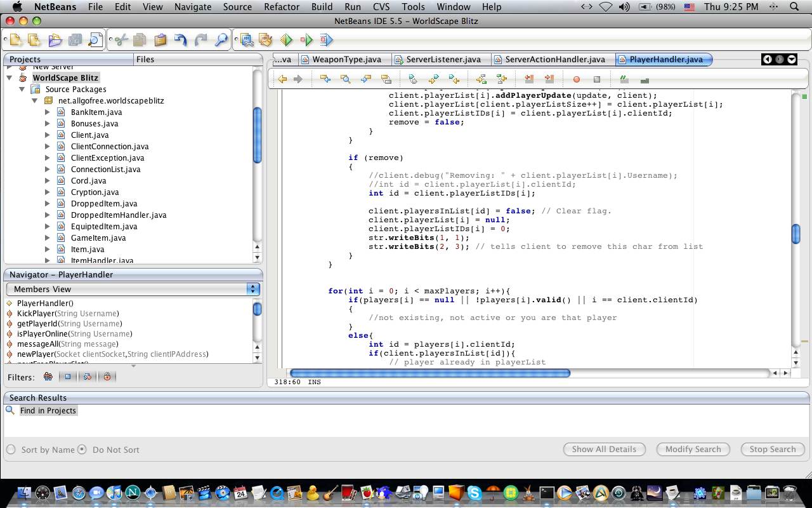Select the Sort by Name radio button
Image resolution: width=812 pixels, height=508 pixels.
coord(11,450)
